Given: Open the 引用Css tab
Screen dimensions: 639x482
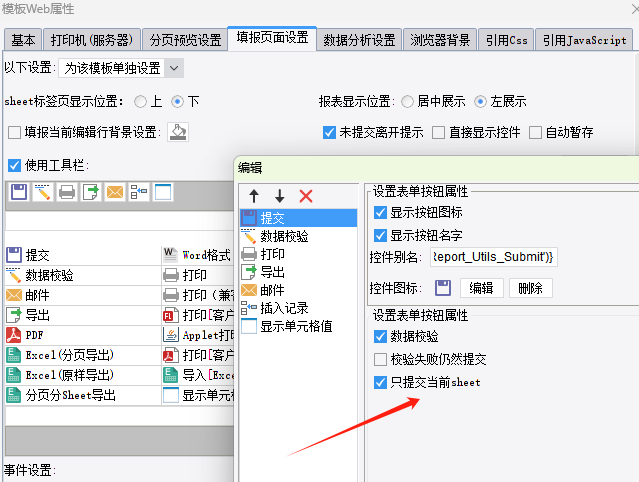Looking at the screenshot, I should tap(505, 40).
